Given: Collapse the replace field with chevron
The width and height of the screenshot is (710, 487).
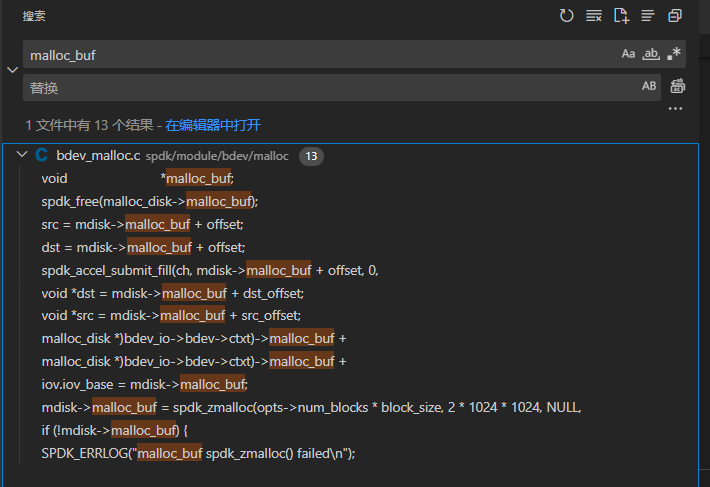Looking at the screenshot, I should [13, 70].
